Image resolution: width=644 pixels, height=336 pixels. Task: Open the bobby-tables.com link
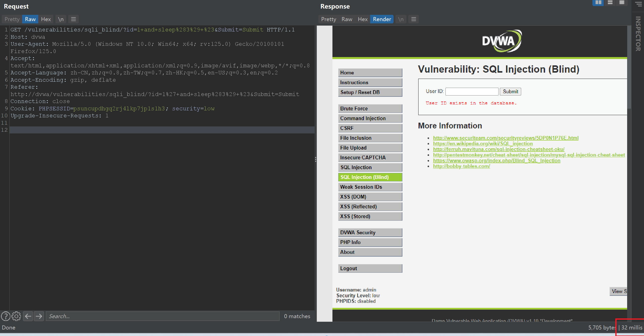[461, 166]
